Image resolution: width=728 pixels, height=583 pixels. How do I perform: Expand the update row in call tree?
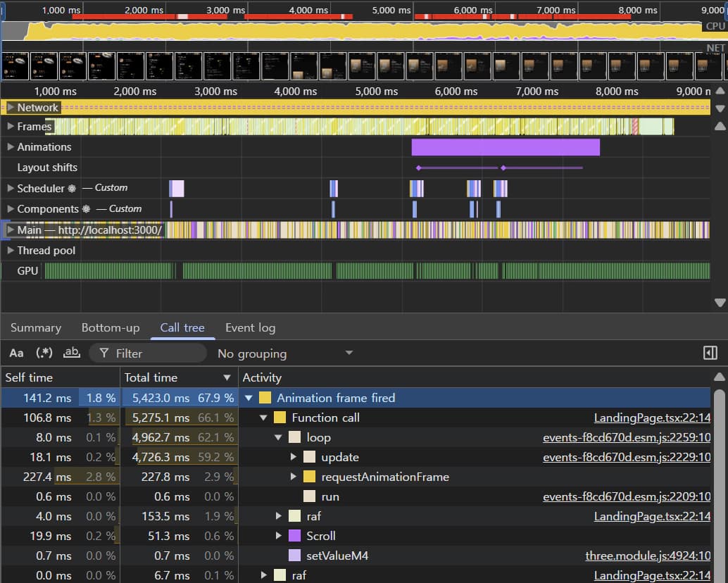point(294,458)
